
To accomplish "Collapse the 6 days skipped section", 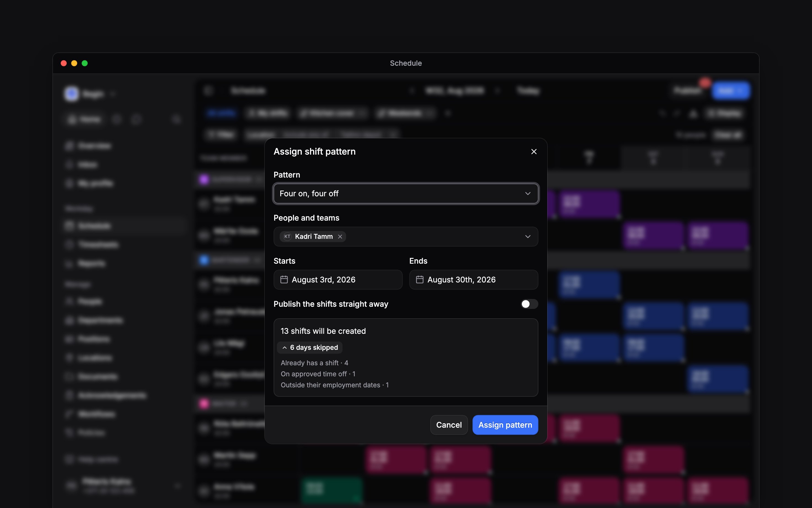I will (310, 347).
